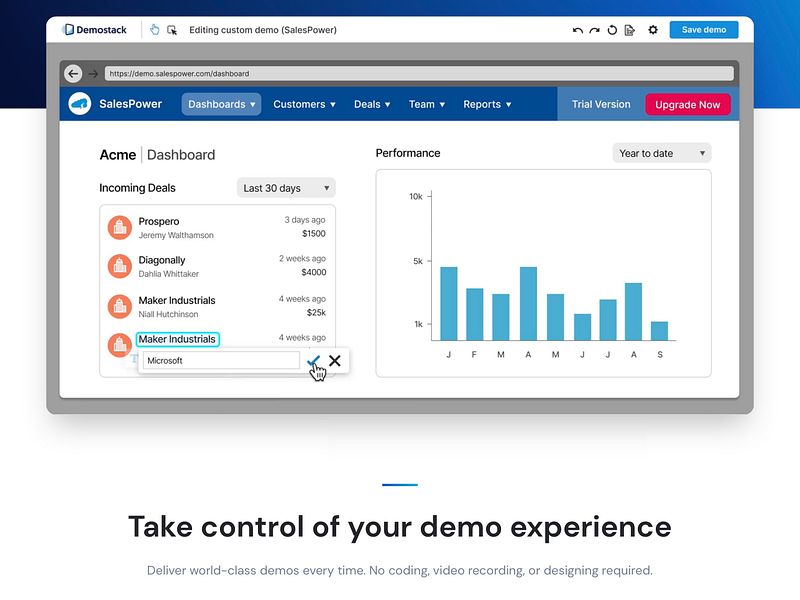Click the browser forward arrow
This screenshot has width=800, height=600.
93,74
